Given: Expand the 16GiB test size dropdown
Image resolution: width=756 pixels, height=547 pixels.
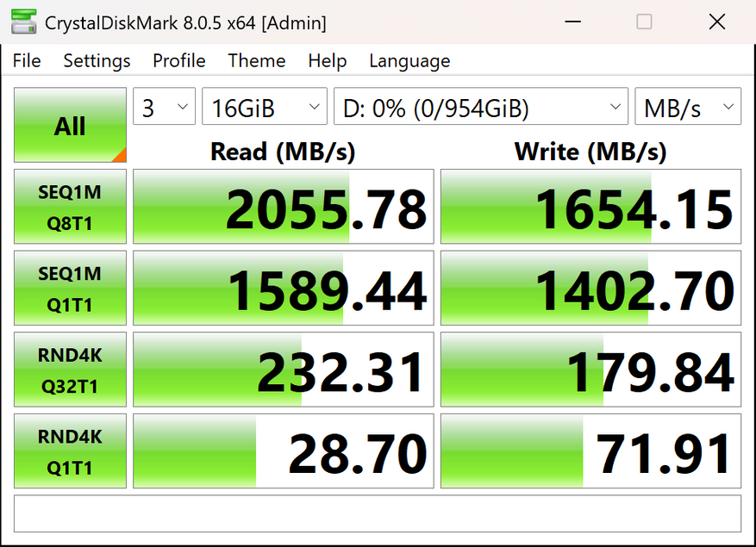Looking at the screenshot, I should [265, 107].
